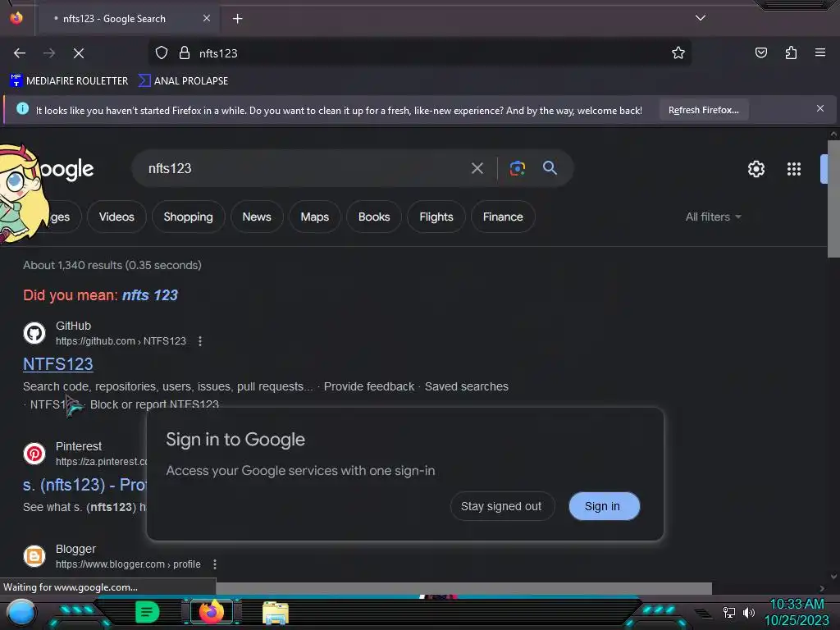Click the Blogger favicon in results
The width and height of the screenshot is (840, 630).
click(x=34, y=556)
